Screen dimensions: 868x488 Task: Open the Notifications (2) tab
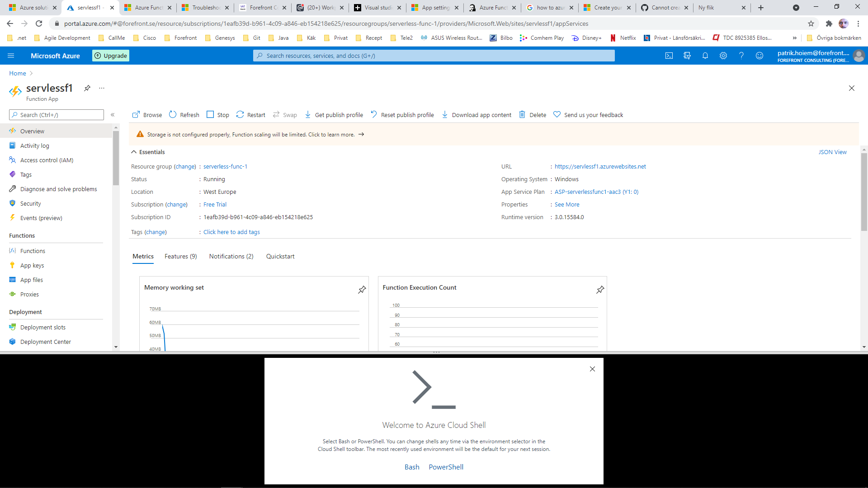tap(231, 256)
